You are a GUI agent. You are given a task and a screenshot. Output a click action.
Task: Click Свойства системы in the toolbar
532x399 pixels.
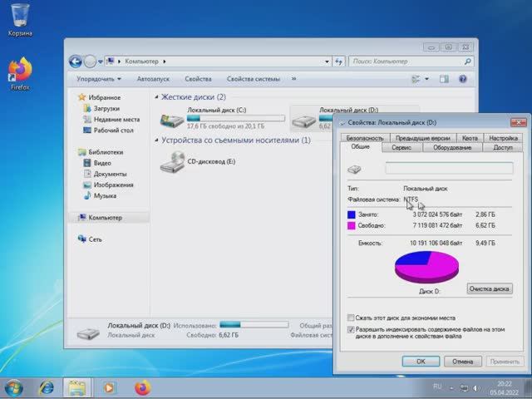coord(253,79)
